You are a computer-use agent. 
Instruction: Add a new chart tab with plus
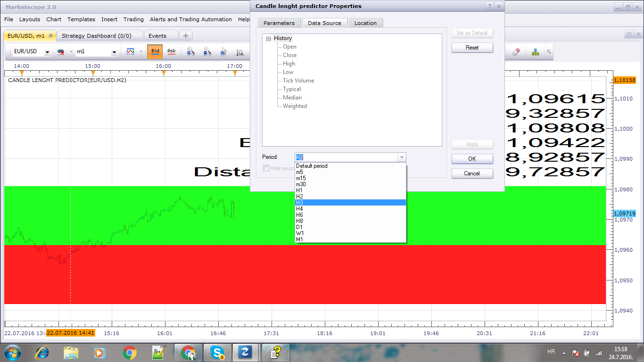click(186, 36)
